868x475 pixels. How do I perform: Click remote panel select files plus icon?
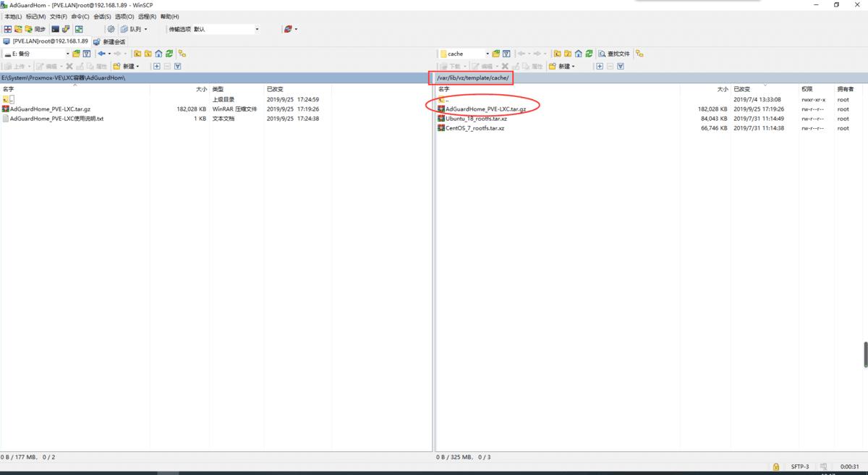600,66
